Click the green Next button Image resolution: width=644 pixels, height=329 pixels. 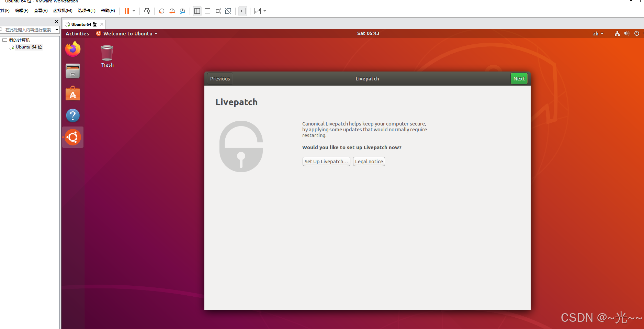coord(519,79)
